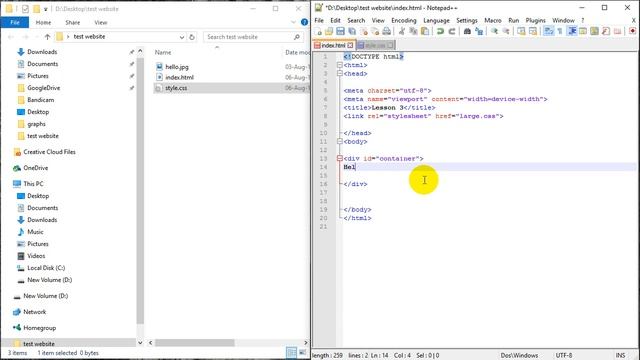Click the Close All toolbar icon
Viewport: 640px width, 360px height.
pos(375,31)
